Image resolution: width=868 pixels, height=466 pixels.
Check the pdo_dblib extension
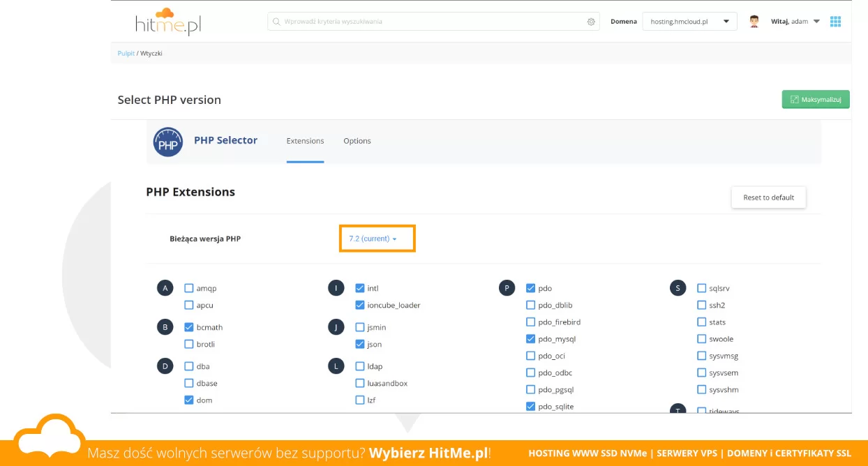tap(531, 305)
